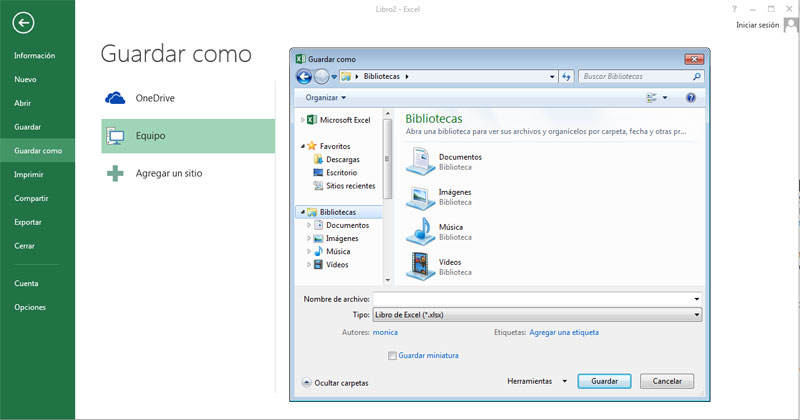Click the Ocultar carpetas label
This screenshot has height=420, width=800.
point(341,383)
